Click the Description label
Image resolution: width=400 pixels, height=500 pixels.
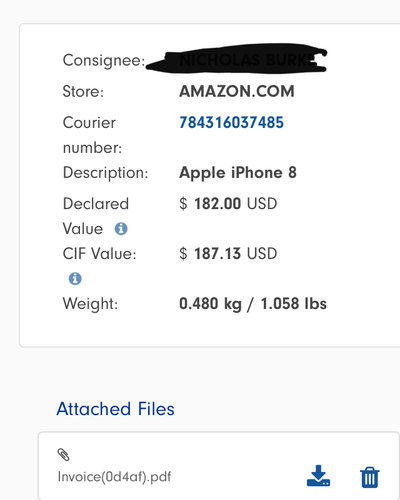tap(105, 173)
